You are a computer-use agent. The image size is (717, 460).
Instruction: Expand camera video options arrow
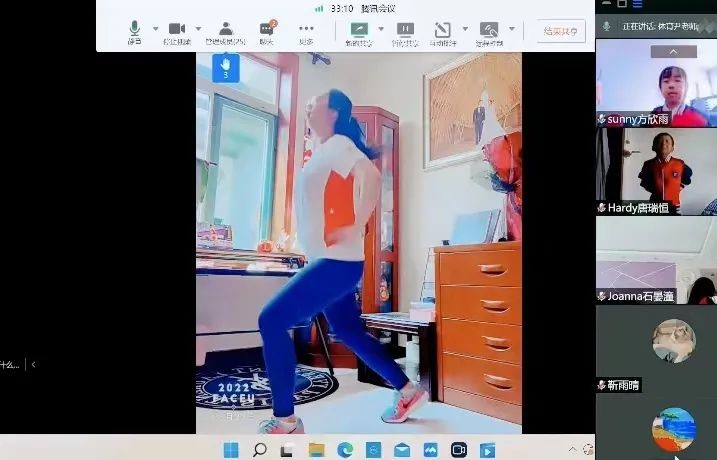coord(198,28)
